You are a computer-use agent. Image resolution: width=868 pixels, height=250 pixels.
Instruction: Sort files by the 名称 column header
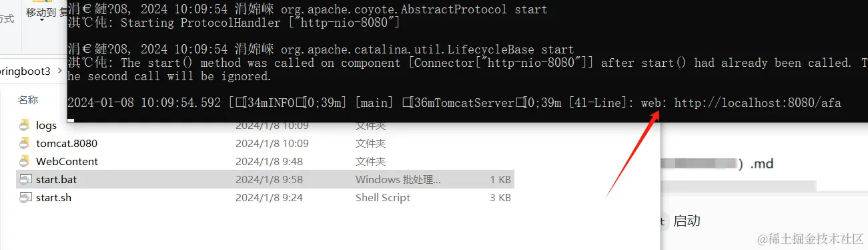point(28,100)
